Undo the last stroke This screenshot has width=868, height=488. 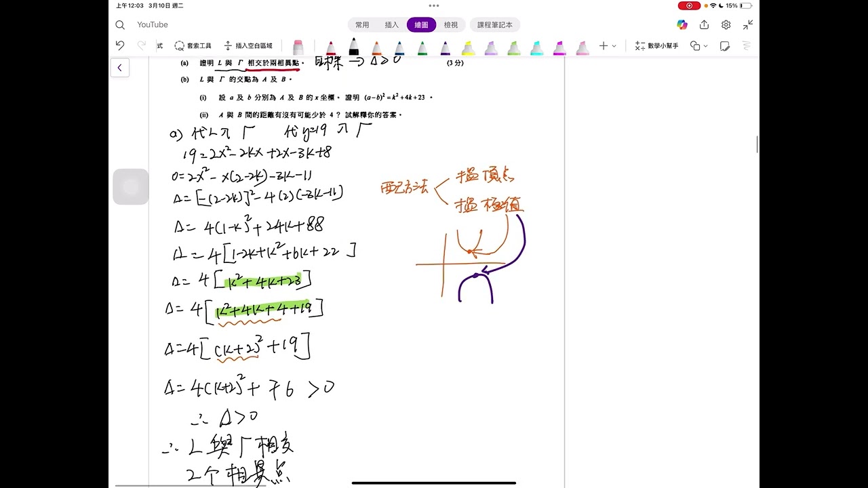(x=120, y=45)
